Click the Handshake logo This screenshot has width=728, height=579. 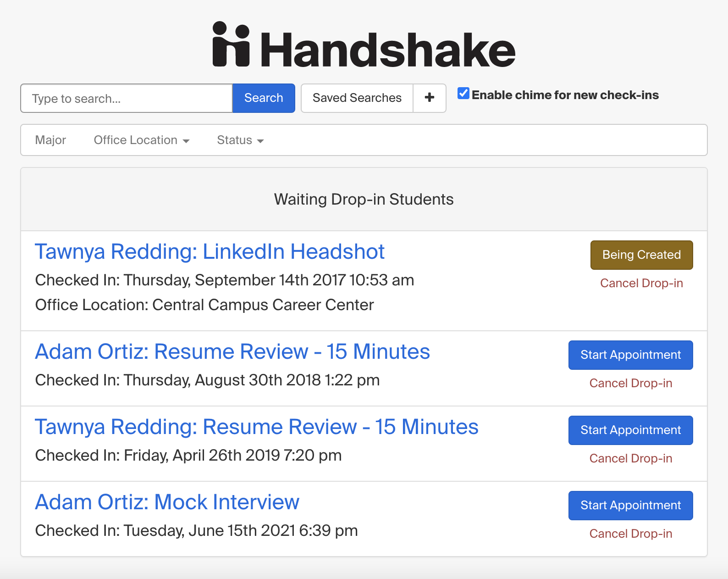point(364,45)
